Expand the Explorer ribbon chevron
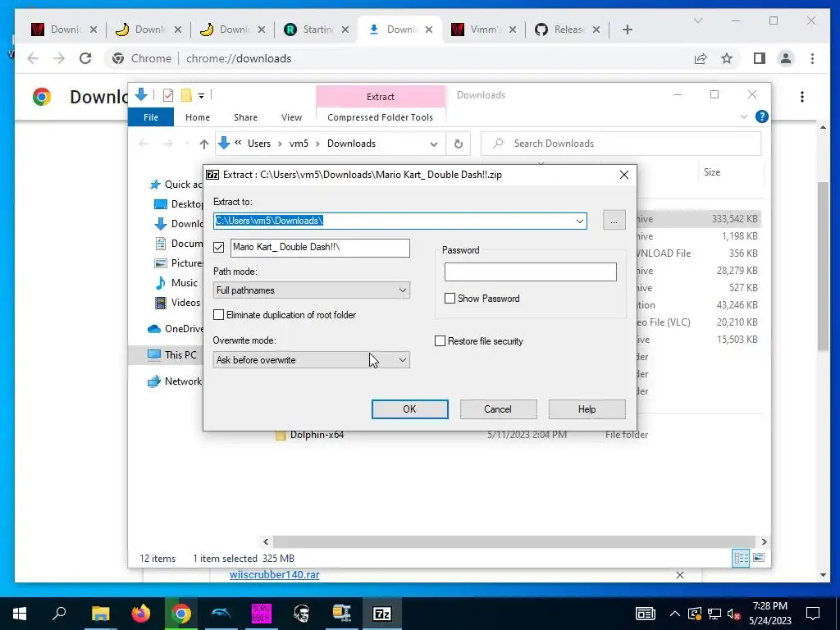This screenshot has width=840, height=630. pyautogui.click(x=743, y=116)
